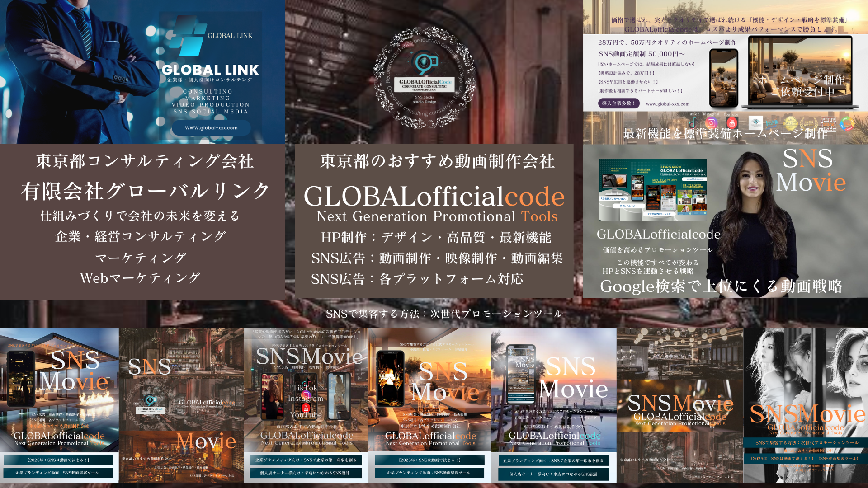868x488 pixels.
Task: Click the text 最新機能を標準装備ホームページ制作
Action: coord(725,133)
